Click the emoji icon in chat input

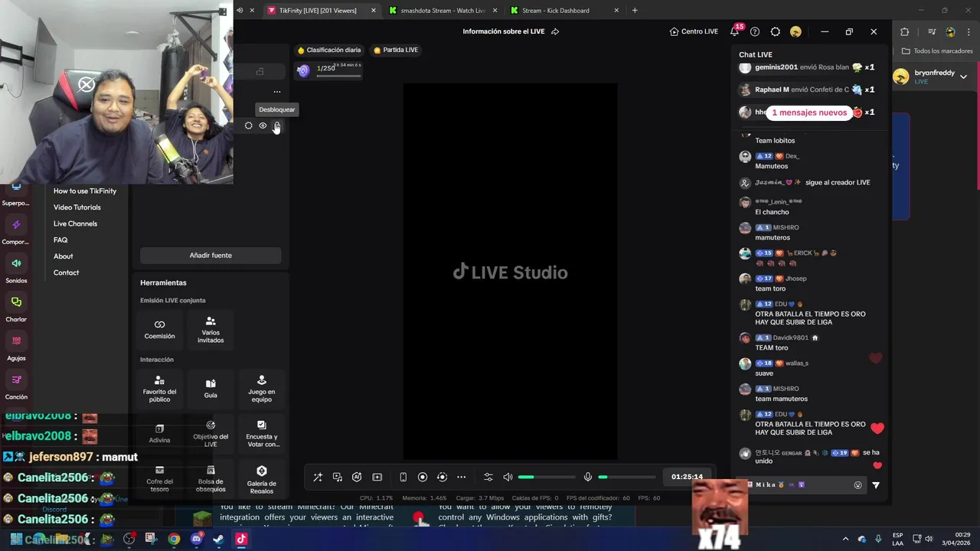click(x=857, y=484)
